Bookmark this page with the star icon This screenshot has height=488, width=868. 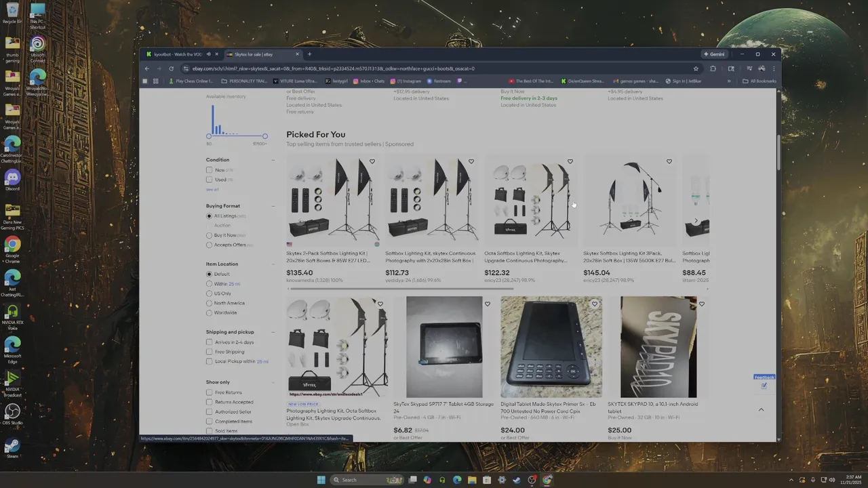click(x=696, y=68)
